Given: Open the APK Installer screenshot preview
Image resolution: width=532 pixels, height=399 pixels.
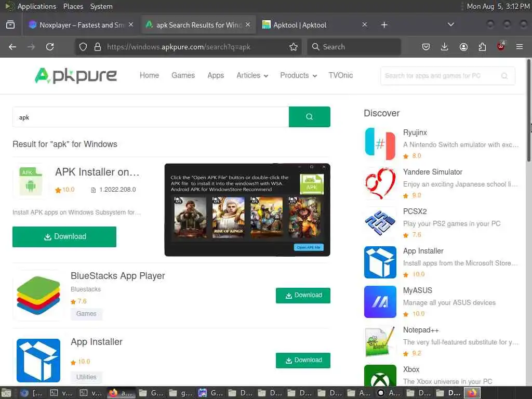Looking at the screenshot, I should point(247,210).
